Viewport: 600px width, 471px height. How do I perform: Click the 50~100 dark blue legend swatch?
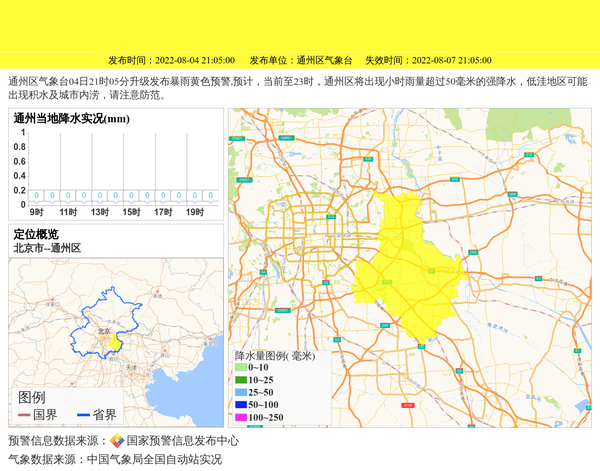pyautogui.click(x=241, y=405)
